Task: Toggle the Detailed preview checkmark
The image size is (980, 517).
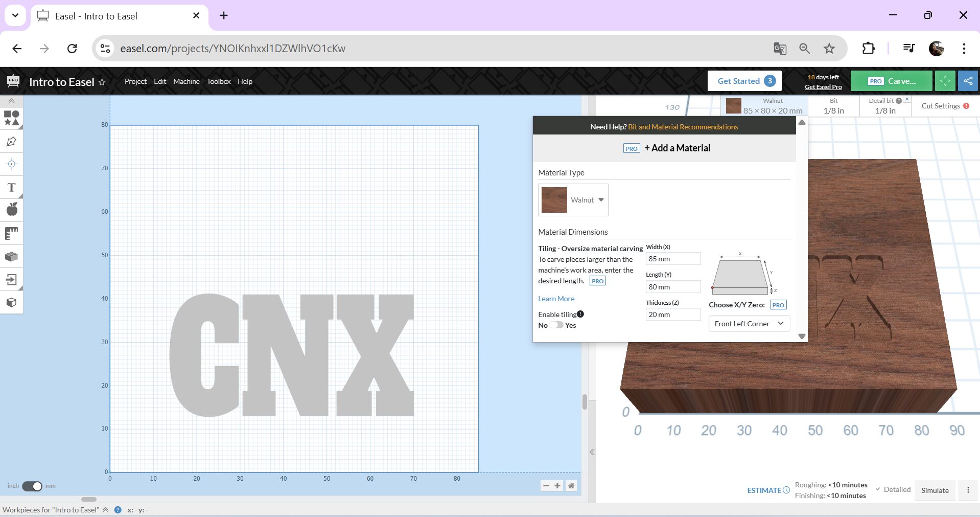Action: click(x=878, y=489)
